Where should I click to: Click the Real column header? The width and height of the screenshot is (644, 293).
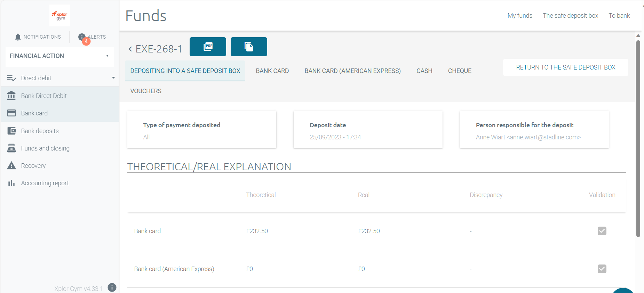364,195
